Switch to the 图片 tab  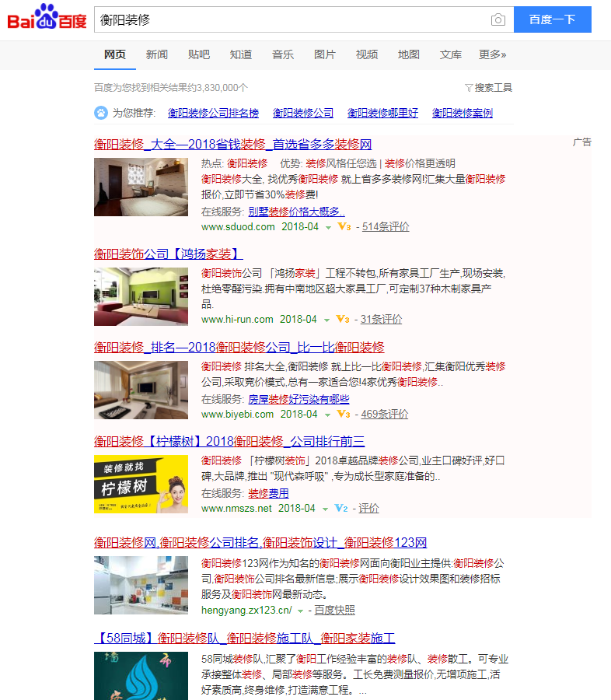click(325, 54)
